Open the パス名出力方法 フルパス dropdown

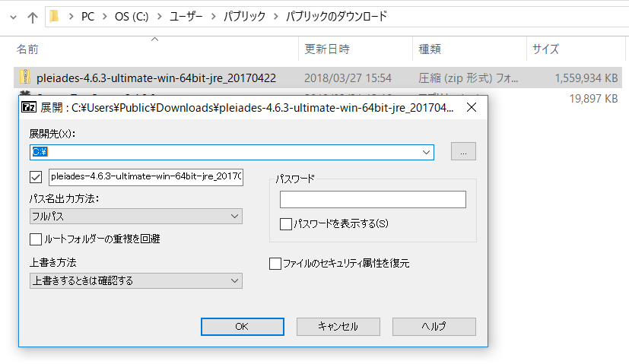click(x=136, y=216)
